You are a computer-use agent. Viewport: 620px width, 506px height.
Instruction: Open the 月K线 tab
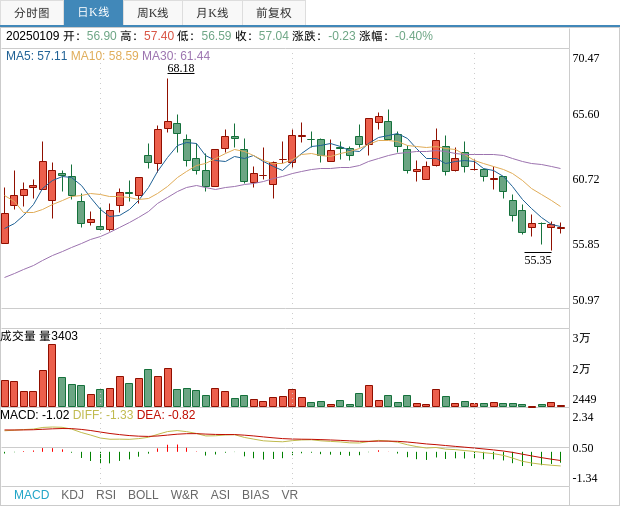[x=212, y=13]
